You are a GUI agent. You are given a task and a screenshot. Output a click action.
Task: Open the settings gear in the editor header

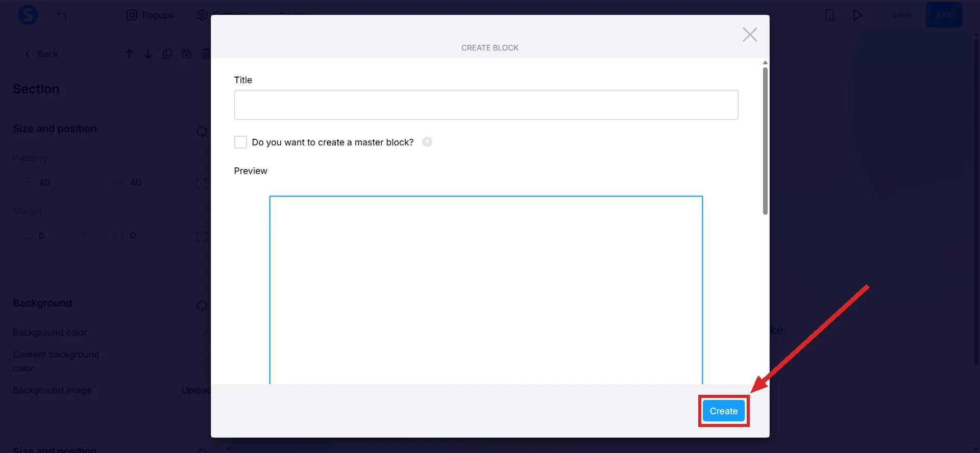[x=203, y=15]
